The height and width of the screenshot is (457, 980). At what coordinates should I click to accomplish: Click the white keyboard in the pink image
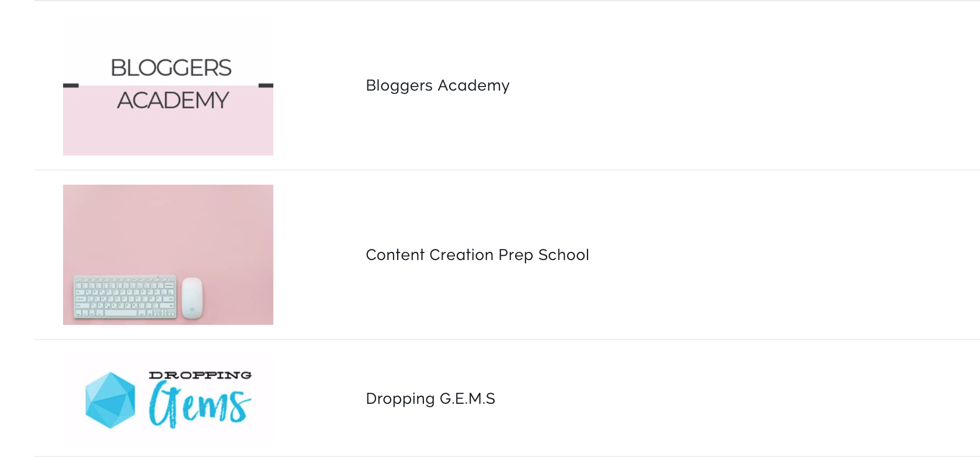124,297
